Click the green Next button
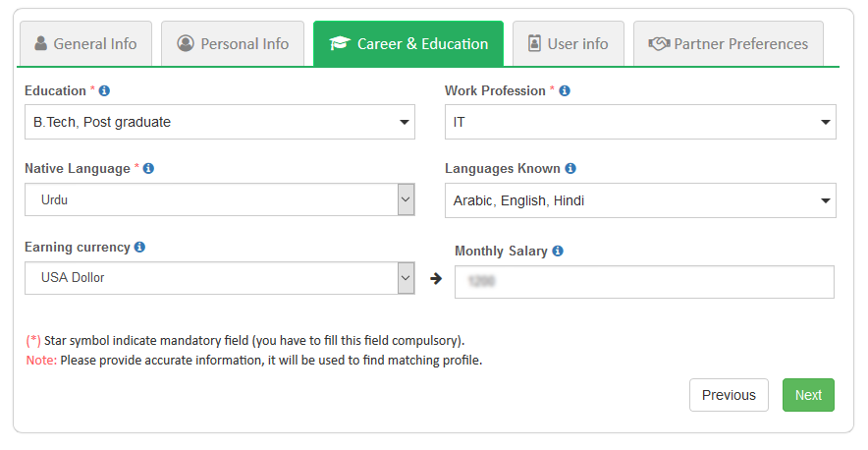This screenshot has width=868, height=450. [808, 395]
